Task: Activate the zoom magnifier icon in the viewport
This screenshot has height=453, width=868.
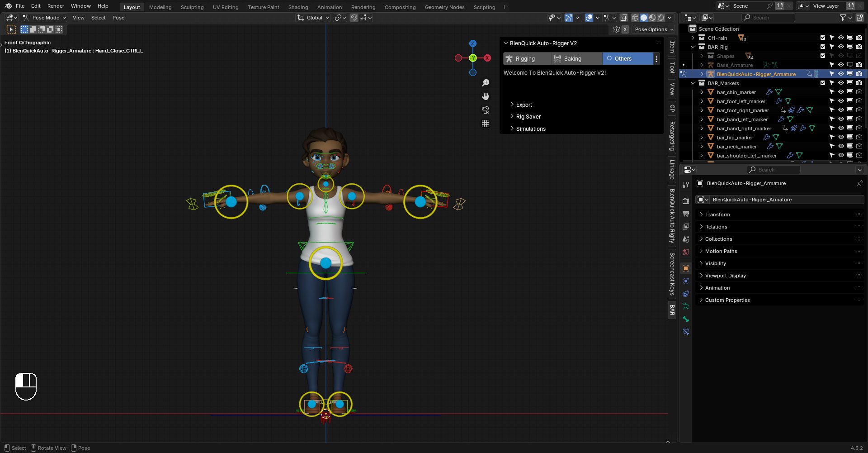Action: 486,82
